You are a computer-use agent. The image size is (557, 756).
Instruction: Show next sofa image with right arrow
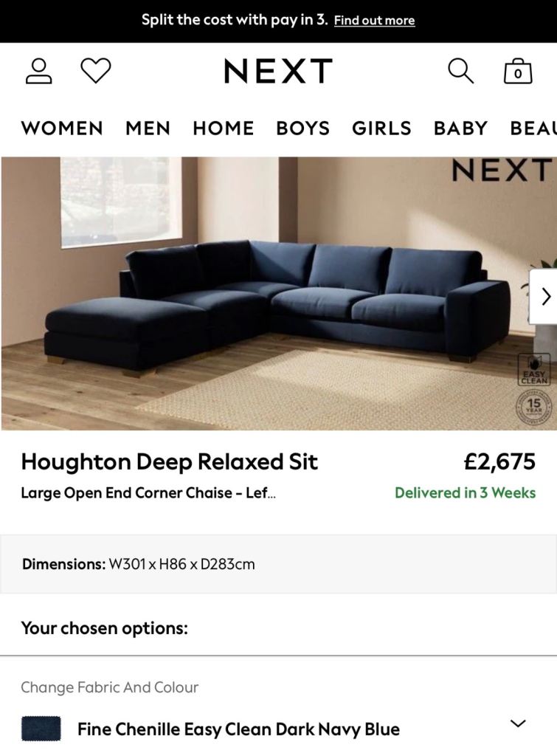coord(545,297)
